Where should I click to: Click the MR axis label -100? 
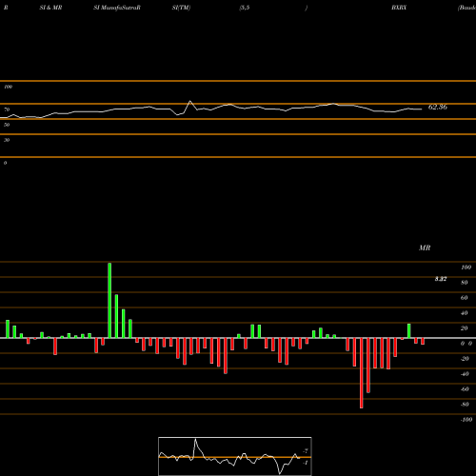[x=466, y=420]
